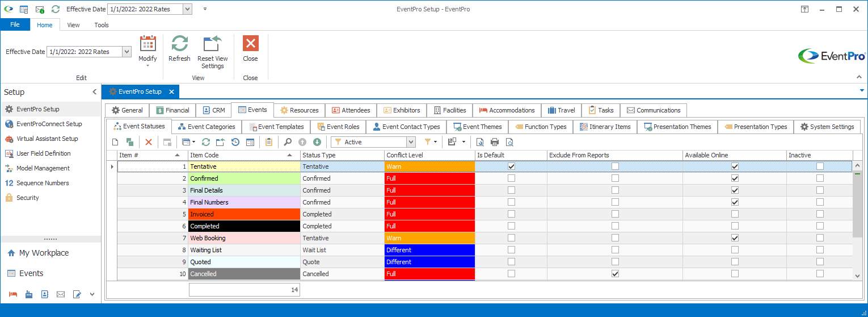Screen dimensions: 868x317
Task: Click the notepad with pencil navigation icon
Action: pos(77,294)
